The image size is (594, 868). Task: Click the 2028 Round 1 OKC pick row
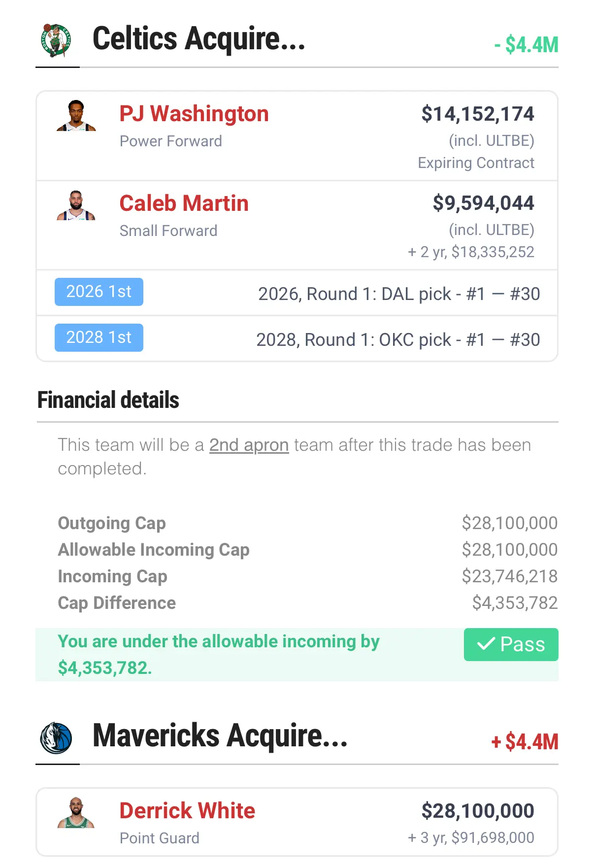[297, 339]
